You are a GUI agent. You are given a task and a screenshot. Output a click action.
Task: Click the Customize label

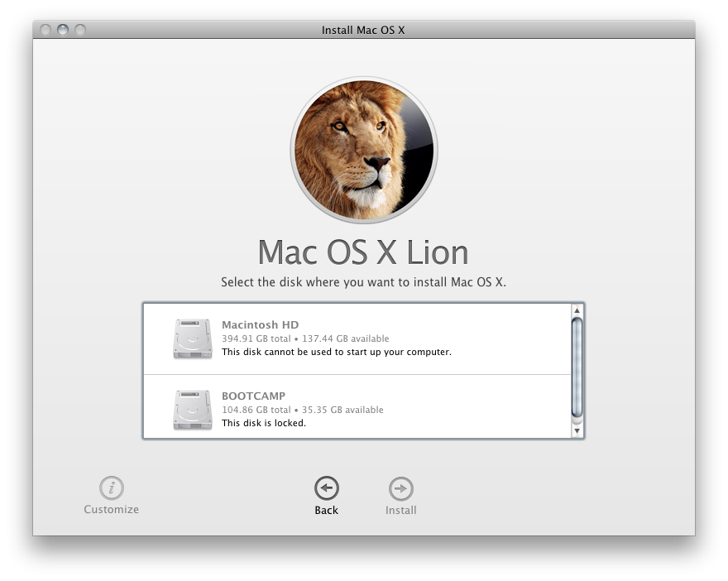(112, 509)
